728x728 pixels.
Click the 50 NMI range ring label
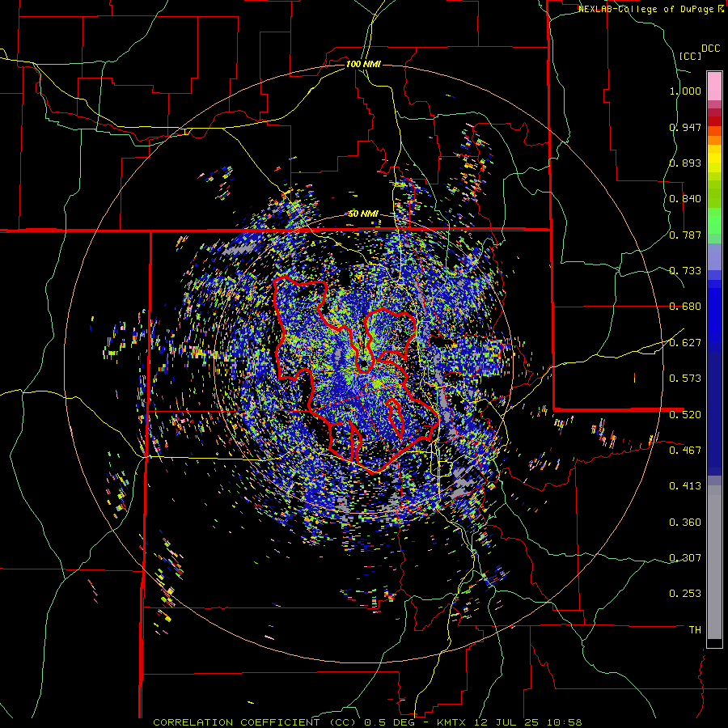coord(363,214)
